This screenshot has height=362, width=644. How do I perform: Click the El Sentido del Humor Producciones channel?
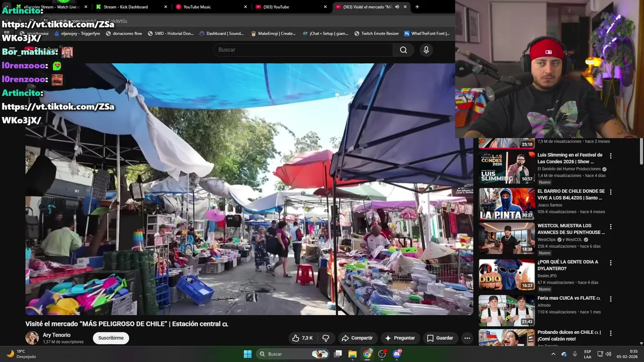[x=569, y=169]
